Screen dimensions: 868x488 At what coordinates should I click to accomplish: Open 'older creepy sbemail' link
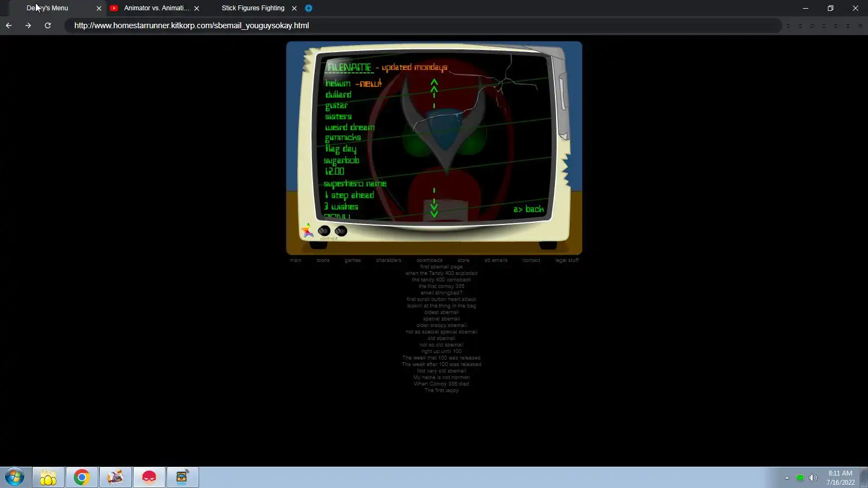pyautogui.click(x=442, y=325)
